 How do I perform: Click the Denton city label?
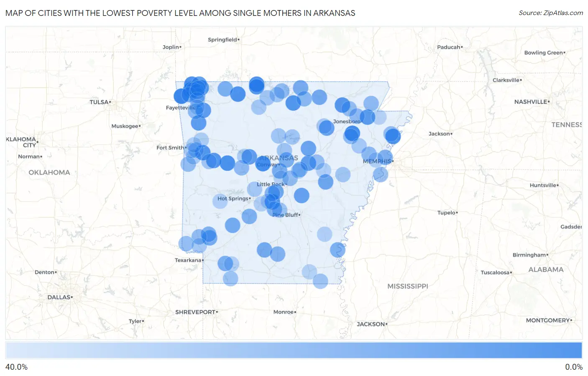click(x=45, y=272)
